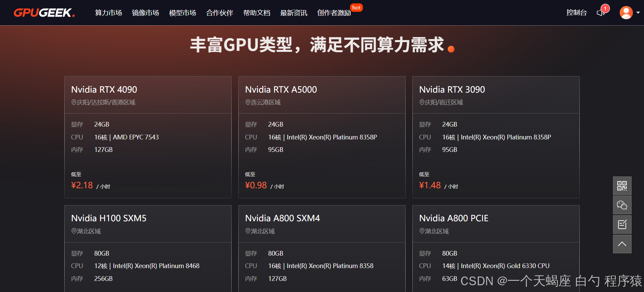Viewport: 644px width, 292px height.
Task: Click the location pin on the RTX 3090 card
Action: click(x=422, y=102)
